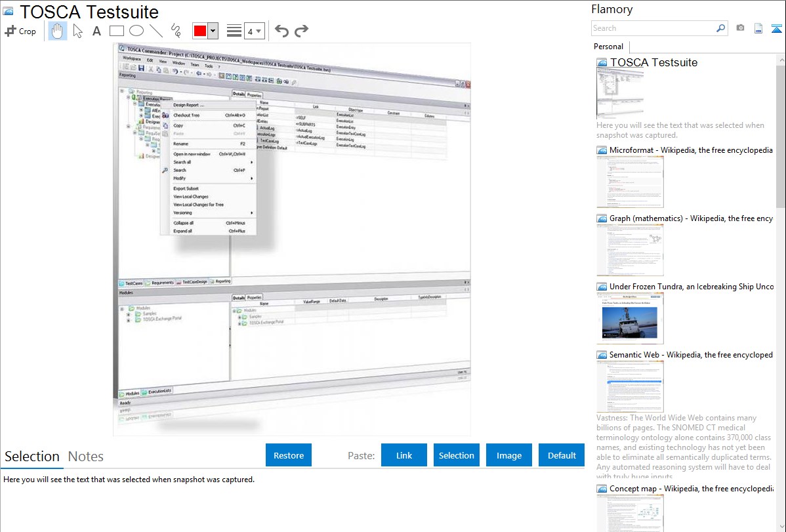Pick the freehand scribble tool

point(176,31)
